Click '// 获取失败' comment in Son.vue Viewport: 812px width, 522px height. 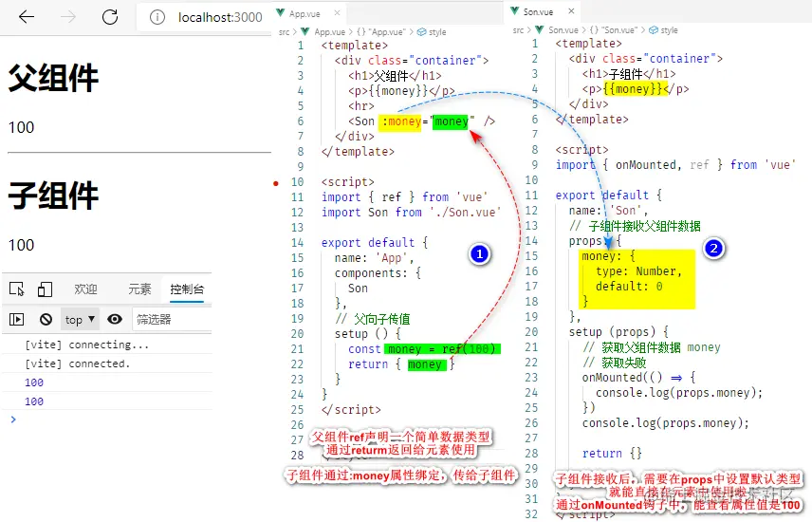[x=614, y=363]
